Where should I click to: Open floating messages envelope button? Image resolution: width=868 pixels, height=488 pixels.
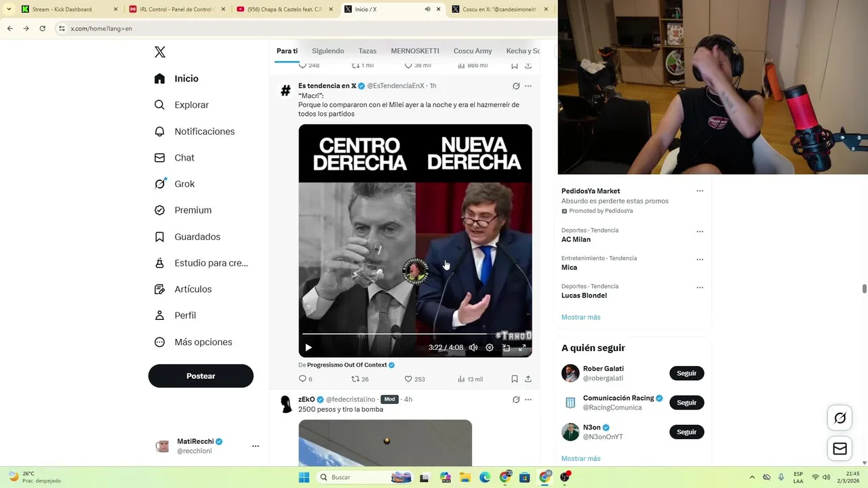click(x=840, y=449)
